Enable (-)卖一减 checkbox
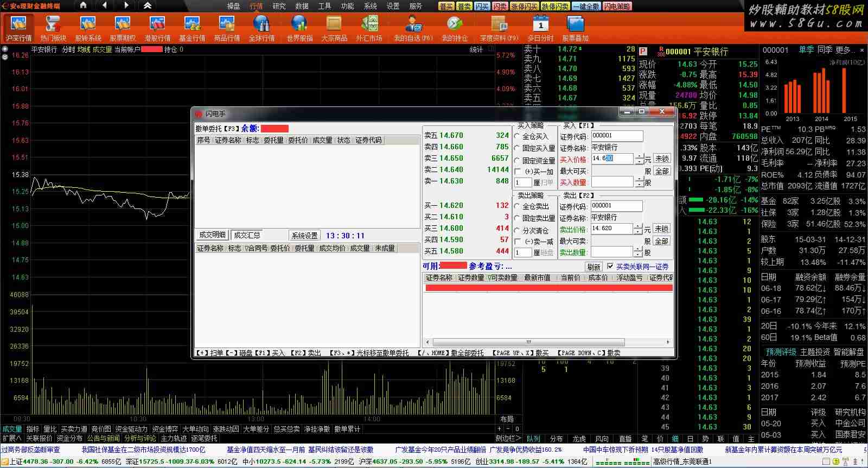Image resolution: width=868 pixels, height=468 pixels. point(518,242)
